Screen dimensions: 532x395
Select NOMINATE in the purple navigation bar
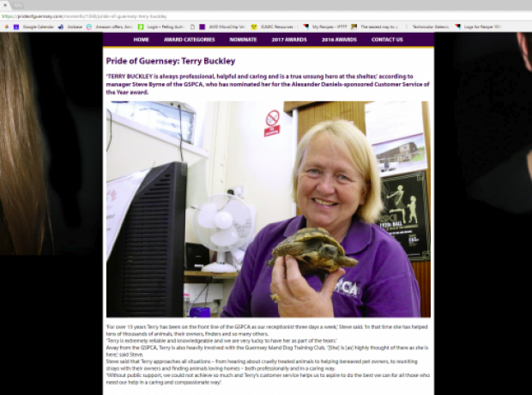[x=244, y=39]
